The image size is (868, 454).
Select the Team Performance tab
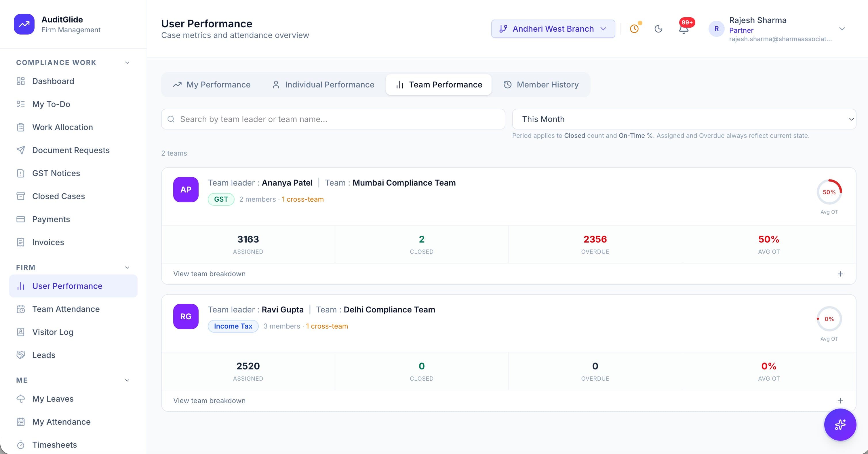pos(439,85)
